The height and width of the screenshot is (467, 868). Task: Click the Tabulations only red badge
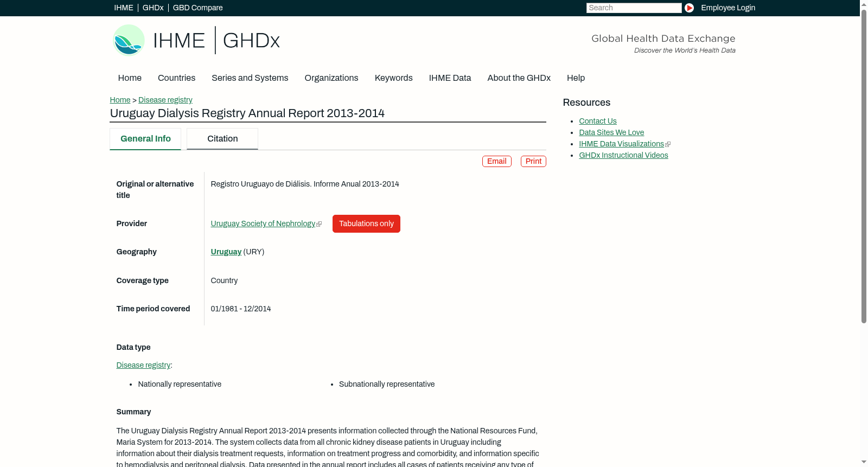366,223
